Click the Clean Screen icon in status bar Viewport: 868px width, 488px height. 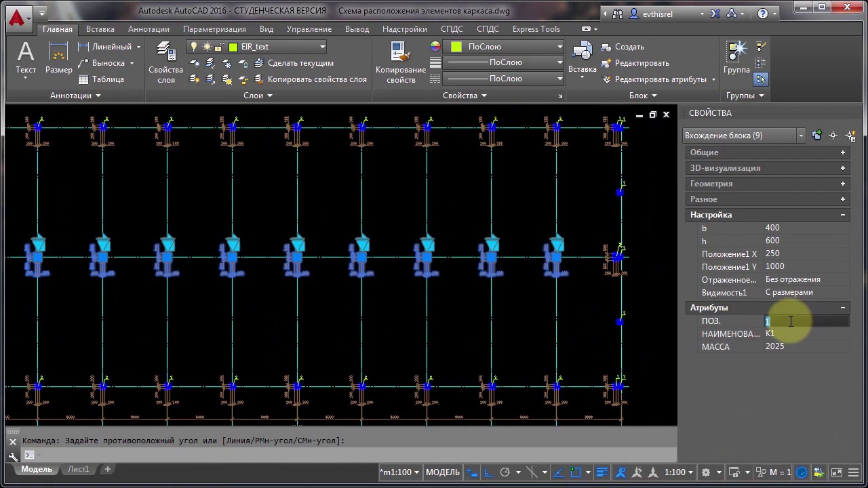(x=837, y=472)
